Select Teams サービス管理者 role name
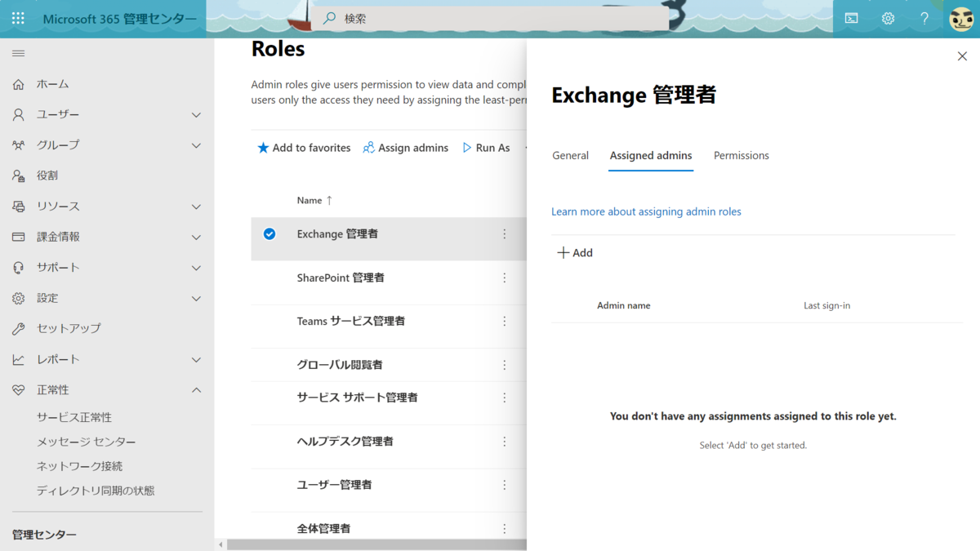The height and width of the screenshot is (551, 980). tap(351, 321)
